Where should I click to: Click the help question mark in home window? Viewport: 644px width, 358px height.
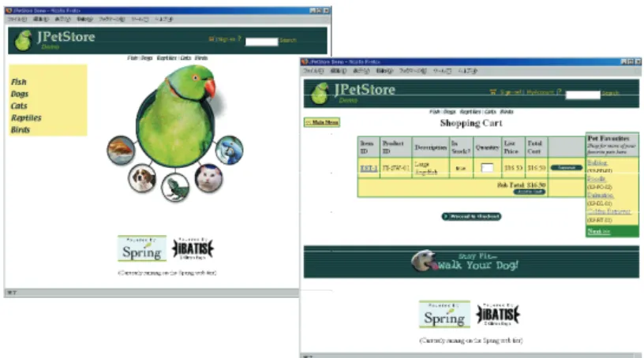[x=239, y=39]
